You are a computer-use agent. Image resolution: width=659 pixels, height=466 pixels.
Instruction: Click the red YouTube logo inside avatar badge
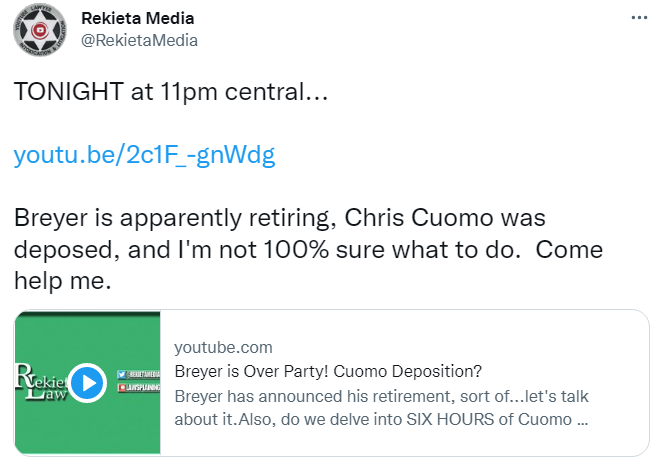coord(40,30)
